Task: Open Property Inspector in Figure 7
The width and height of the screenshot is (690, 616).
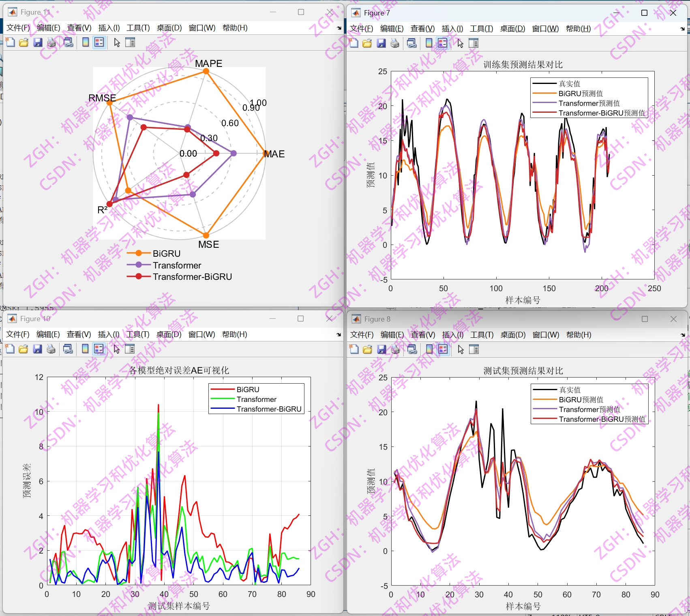Action: coord(474,43)
